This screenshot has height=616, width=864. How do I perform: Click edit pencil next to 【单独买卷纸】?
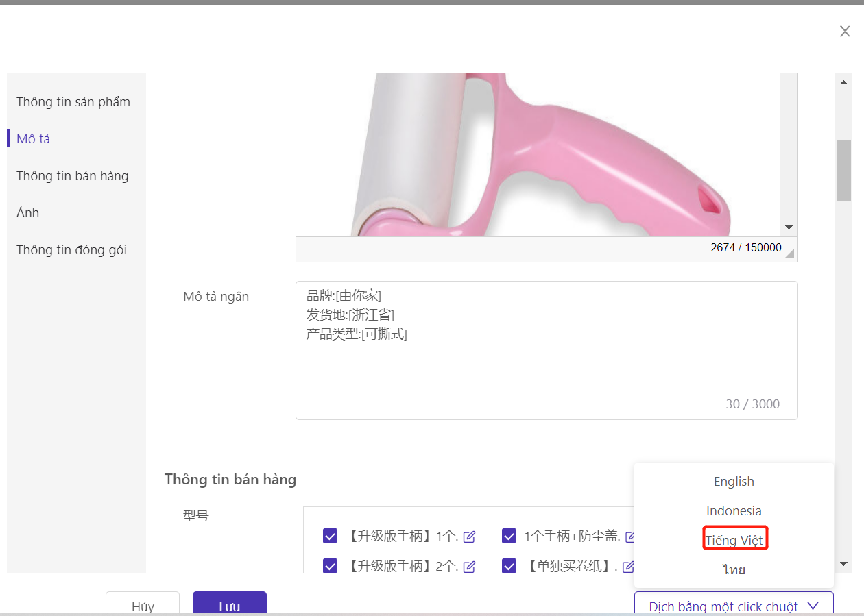[x=627, y=567]
